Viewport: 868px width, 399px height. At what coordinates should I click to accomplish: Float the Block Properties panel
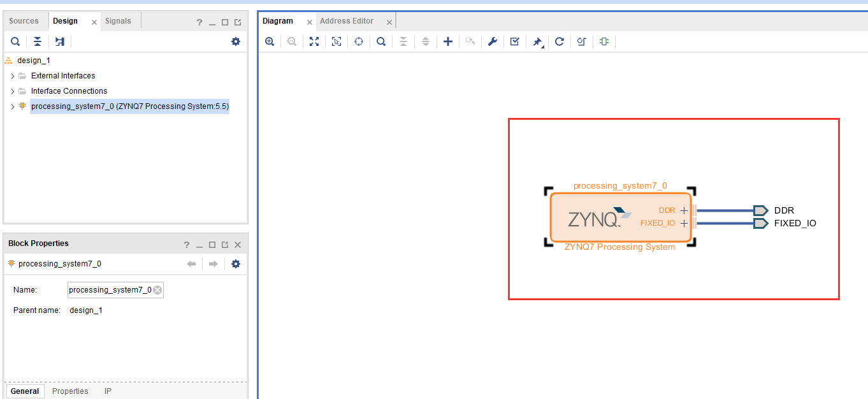tap(225, 245)
